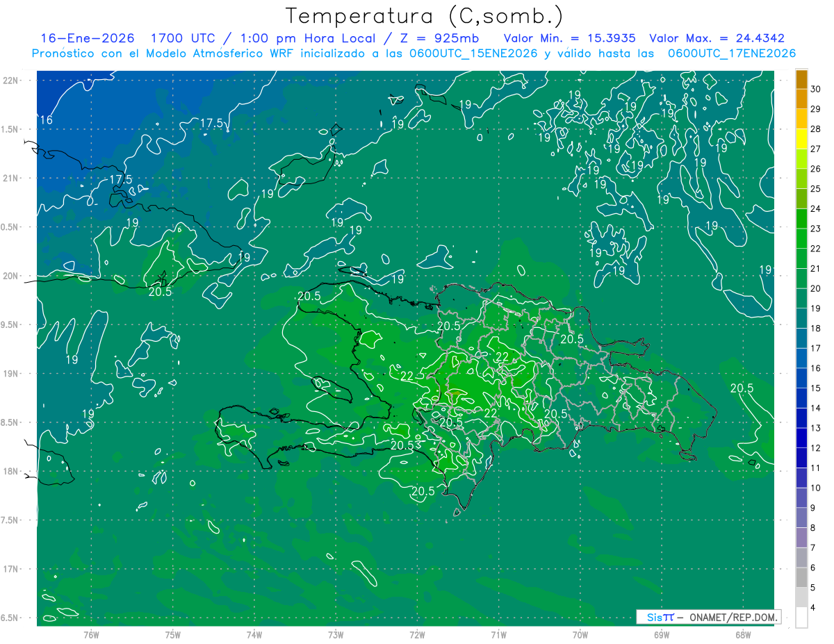This screenshot has height=644, width=834.
Task: Click 'Valor Max. = 24.4342' text
Action: pos(717,39)
